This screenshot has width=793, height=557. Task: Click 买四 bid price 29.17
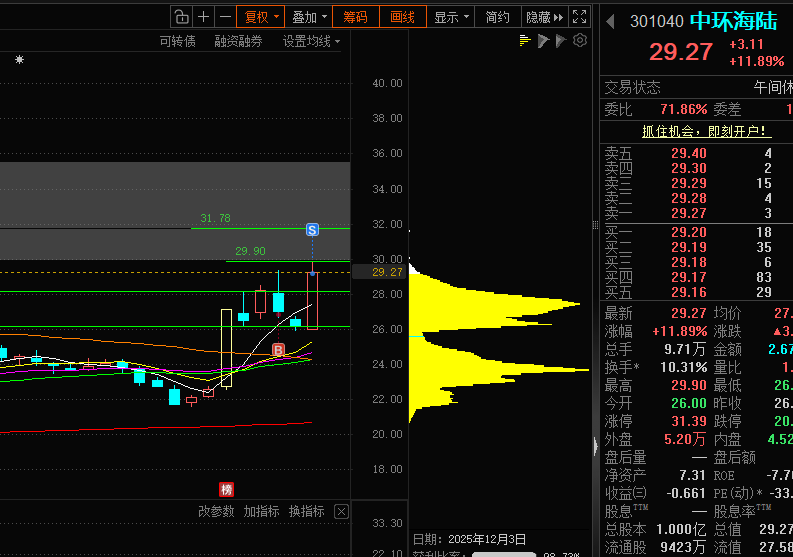coord(688,277)
